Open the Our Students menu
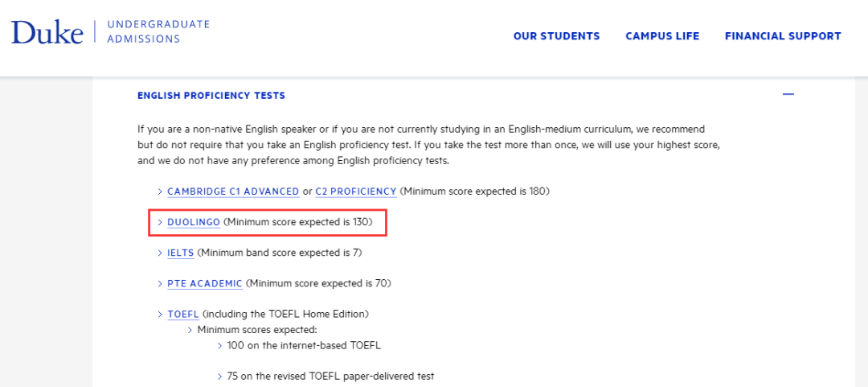Viewport: 868px width, 387px height. 556,36
